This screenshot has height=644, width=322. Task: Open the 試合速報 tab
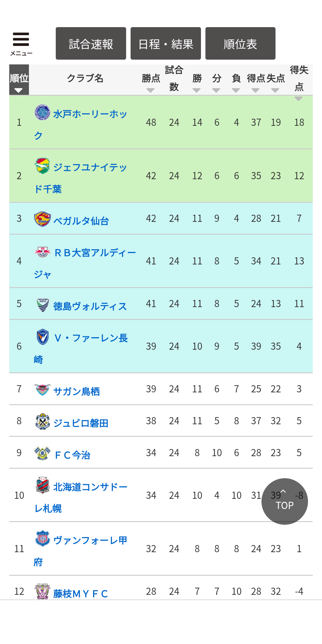91,44
